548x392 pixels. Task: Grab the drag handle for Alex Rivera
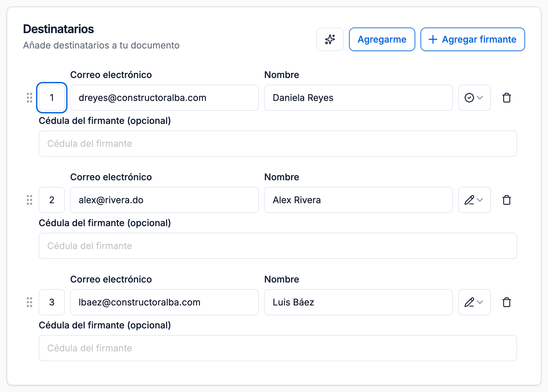[29, 200]
